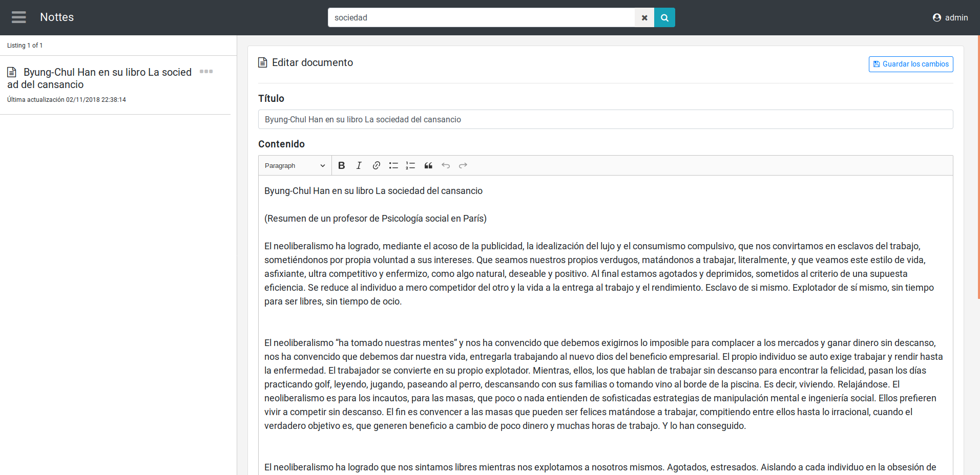Undo the last edit

446,165
